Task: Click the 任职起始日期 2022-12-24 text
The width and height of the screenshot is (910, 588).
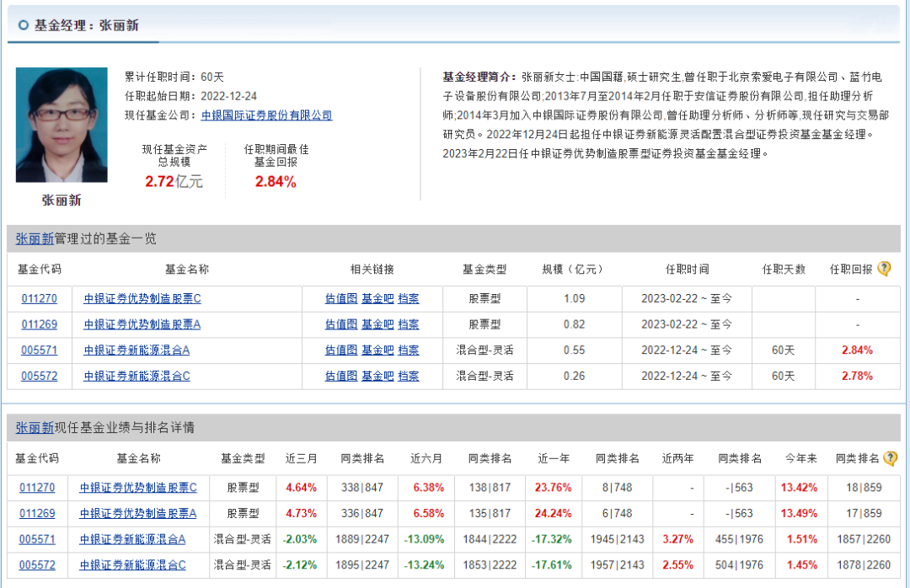Action: click(191, 96)
